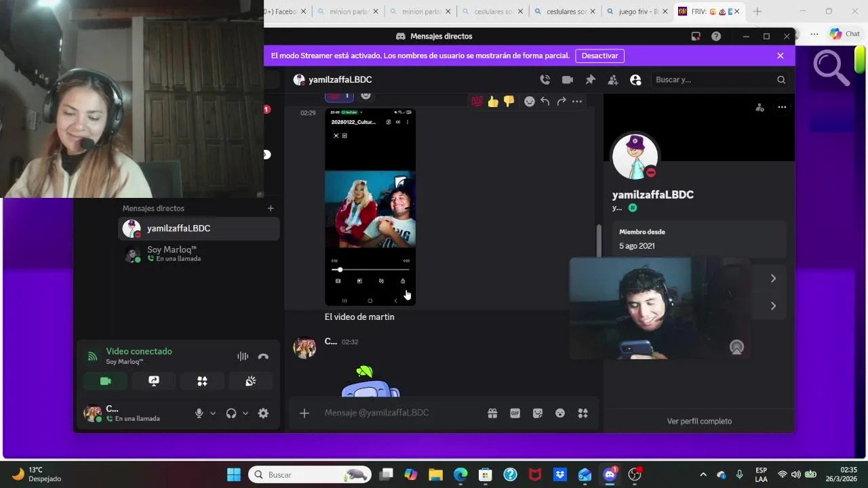Open File Explorer from taskbar
This screenshot has width=868, height=488.
(x=435, y=474)
